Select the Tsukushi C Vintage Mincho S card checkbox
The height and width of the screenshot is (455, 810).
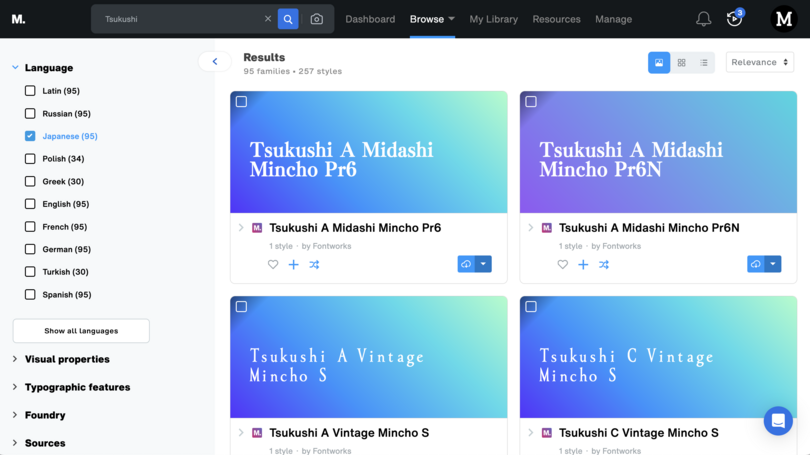point(531,307)
